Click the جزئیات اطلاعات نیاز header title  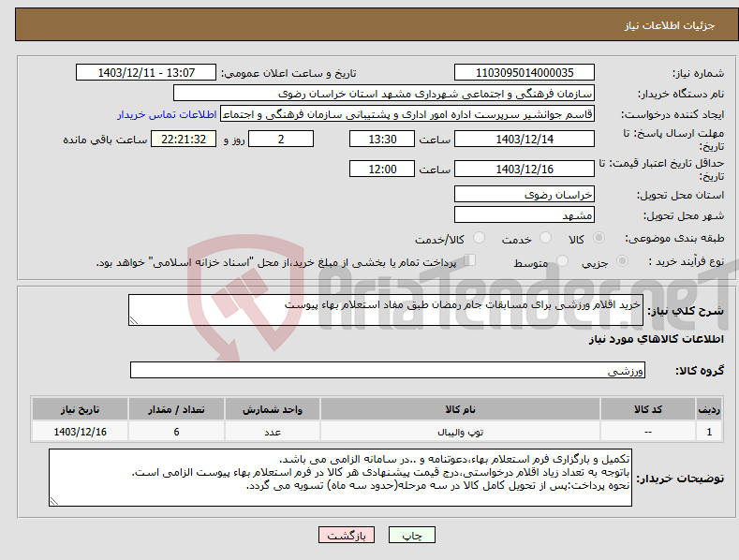(670, 25)
